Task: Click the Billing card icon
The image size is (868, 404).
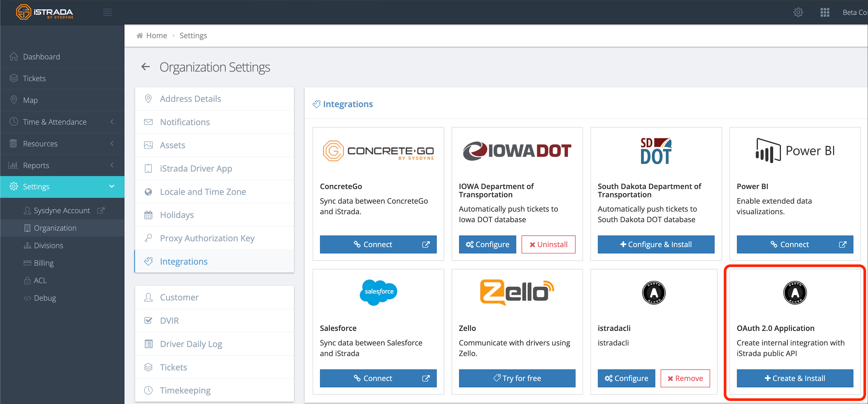Action: (27, 263)
